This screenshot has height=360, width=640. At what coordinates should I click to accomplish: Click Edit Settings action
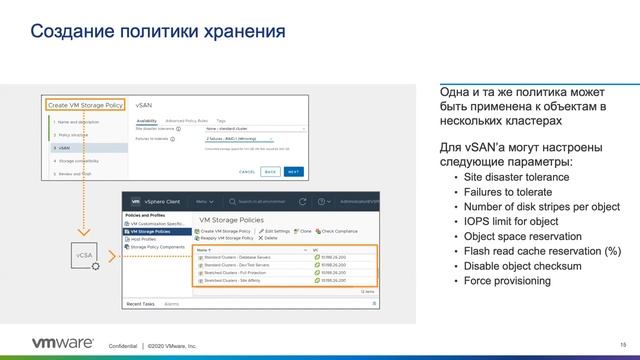click(277, 231)
